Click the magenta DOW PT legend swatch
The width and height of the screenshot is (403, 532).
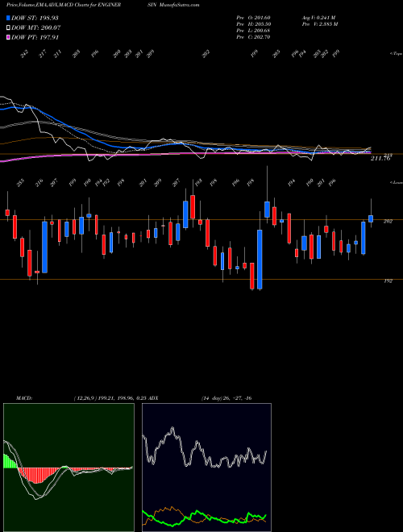coord(8,37)
